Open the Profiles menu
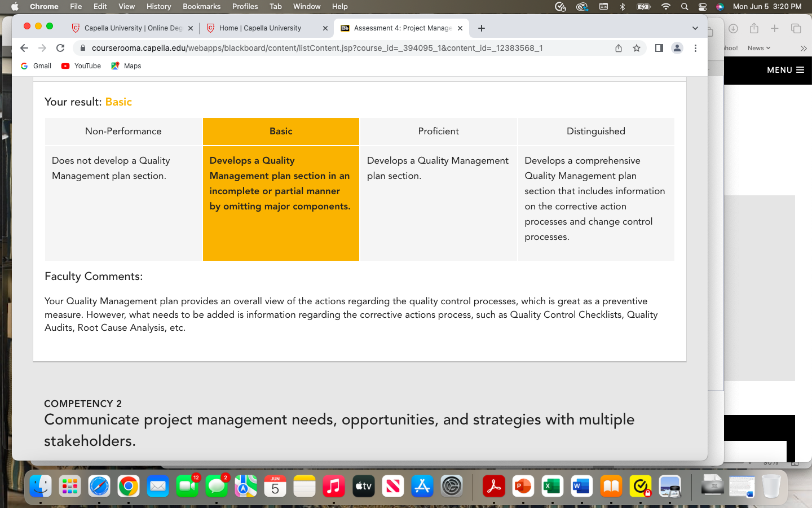This screenshot has height=508, width=812. pos(245,6)
